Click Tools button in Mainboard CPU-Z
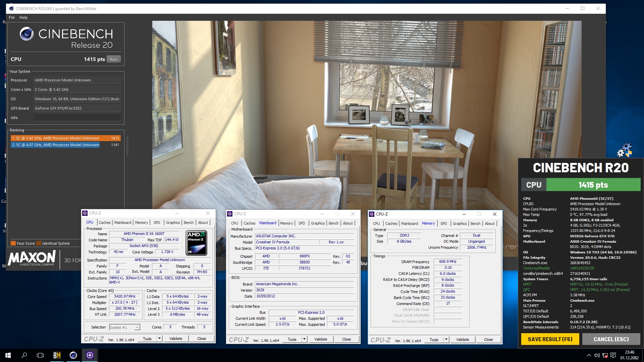644x362 pixels. (x=292, y=340)
